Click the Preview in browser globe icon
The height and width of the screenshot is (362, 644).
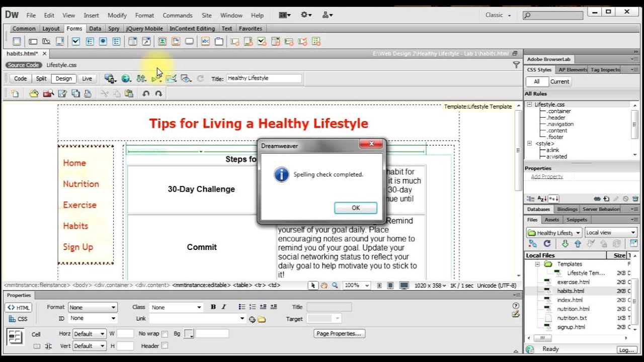tap(126, 78)
